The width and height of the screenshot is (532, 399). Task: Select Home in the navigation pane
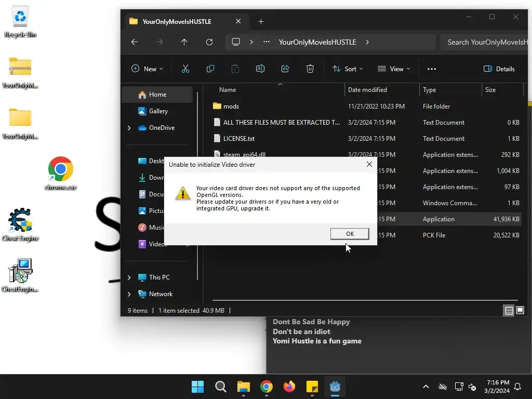158,95
